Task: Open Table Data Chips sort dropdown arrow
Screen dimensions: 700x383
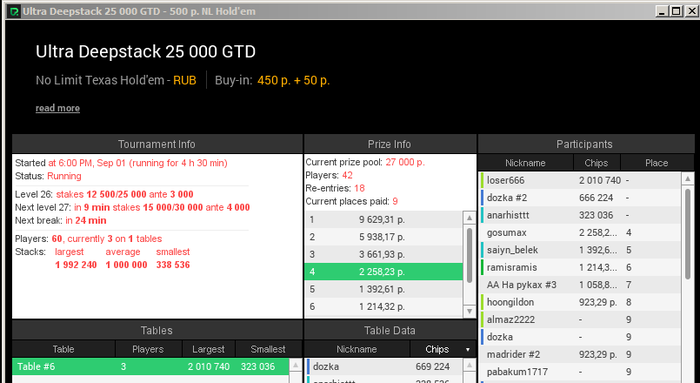Action: pyautogui.click(x=468, y=350)
